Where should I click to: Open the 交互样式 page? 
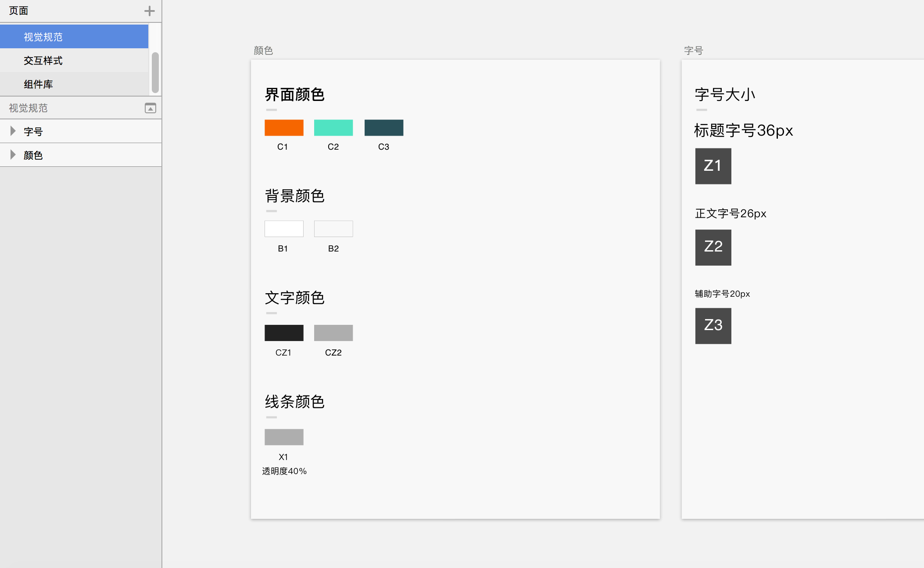43,61
